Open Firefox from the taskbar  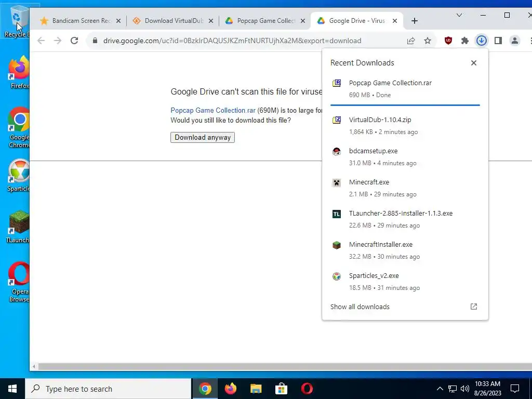pyautogui.click(x=230, y=389)
